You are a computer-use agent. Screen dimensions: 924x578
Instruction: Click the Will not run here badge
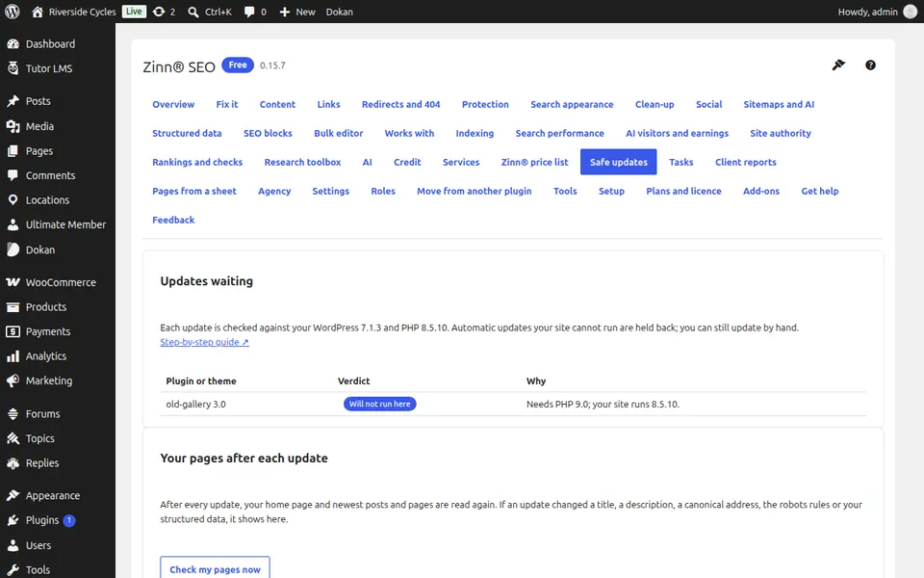[380, 404]
